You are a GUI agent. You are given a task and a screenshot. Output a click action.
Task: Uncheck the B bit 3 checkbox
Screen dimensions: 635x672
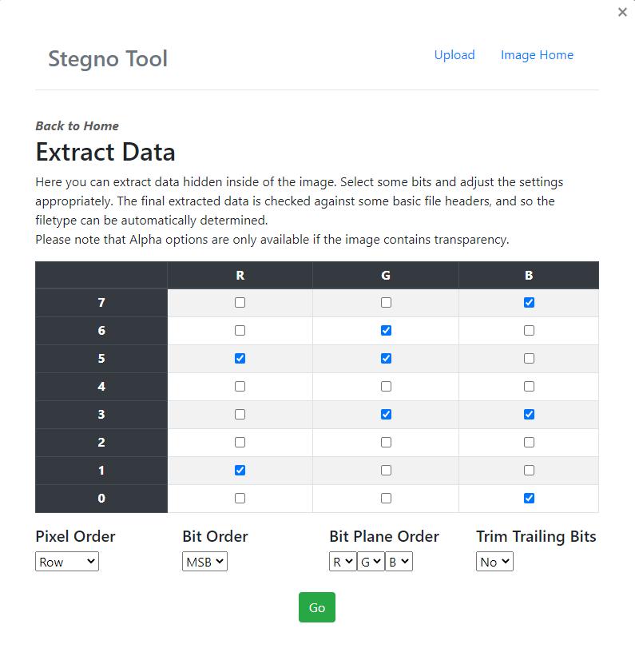pos(529,415)
